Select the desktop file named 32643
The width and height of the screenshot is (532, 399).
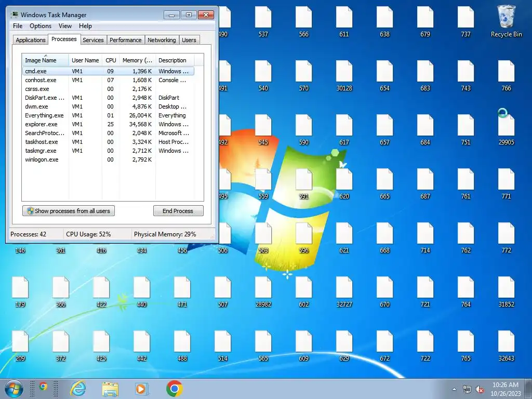(x=506, y=345)
